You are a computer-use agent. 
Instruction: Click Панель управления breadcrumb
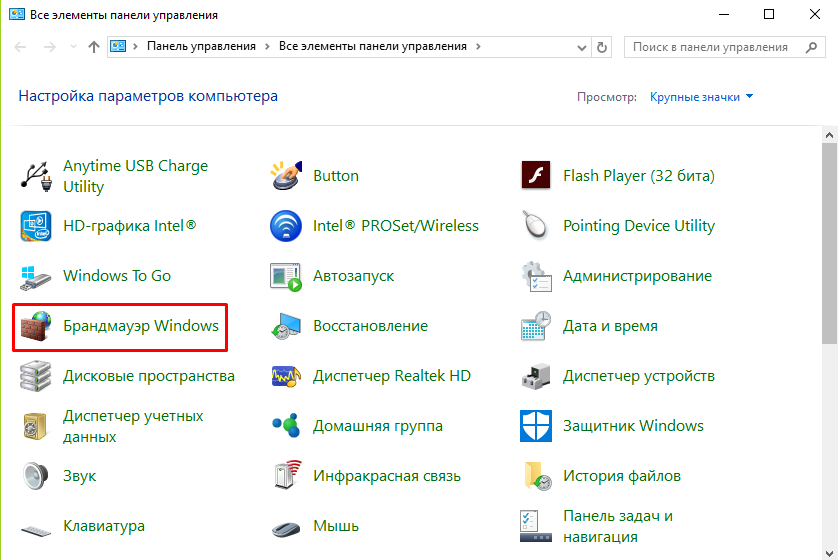[x=201, y=46]
